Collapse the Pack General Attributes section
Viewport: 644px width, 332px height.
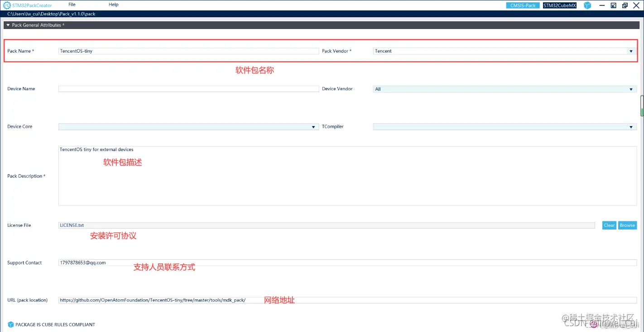[8, 25]
